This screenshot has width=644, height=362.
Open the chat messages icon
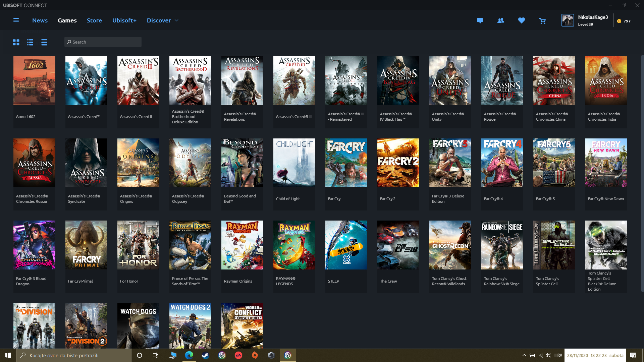pos(480,21)
